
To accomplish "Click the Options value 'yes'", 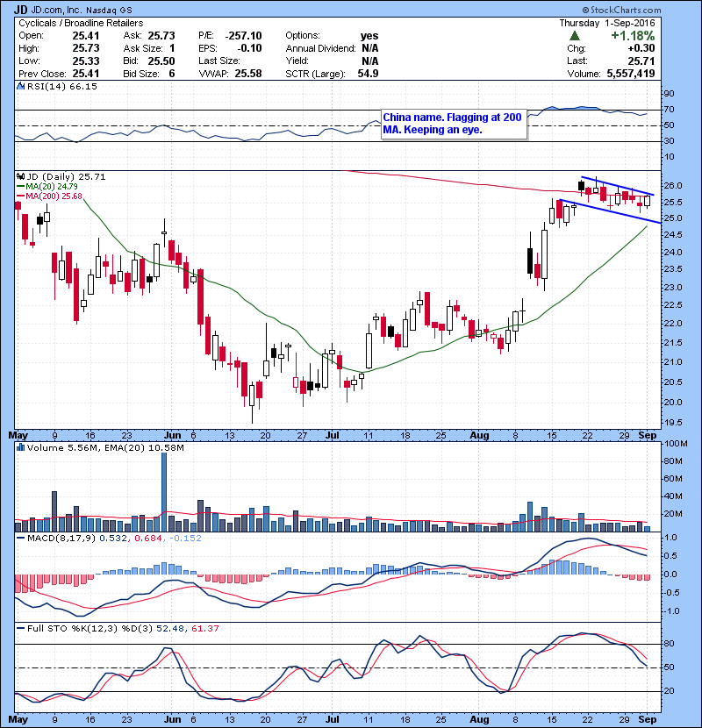I will point(369,36).
